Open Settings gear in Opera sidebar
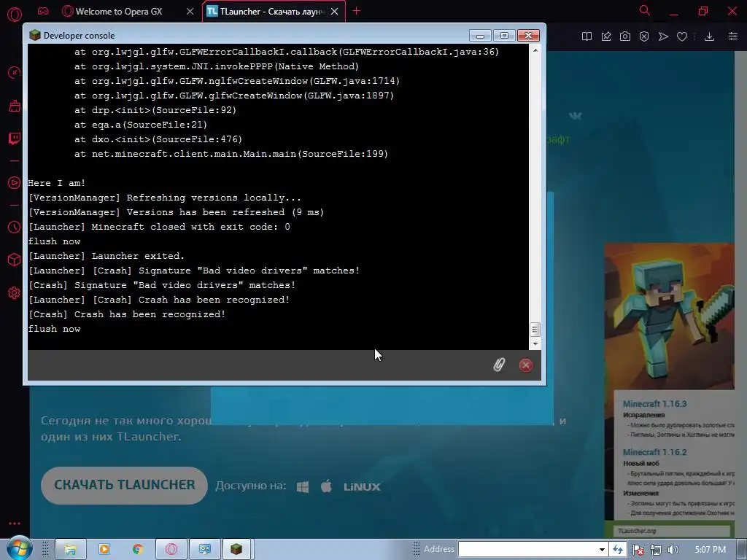The width and height of the screenshot is (747, 560). coord(15,293)
